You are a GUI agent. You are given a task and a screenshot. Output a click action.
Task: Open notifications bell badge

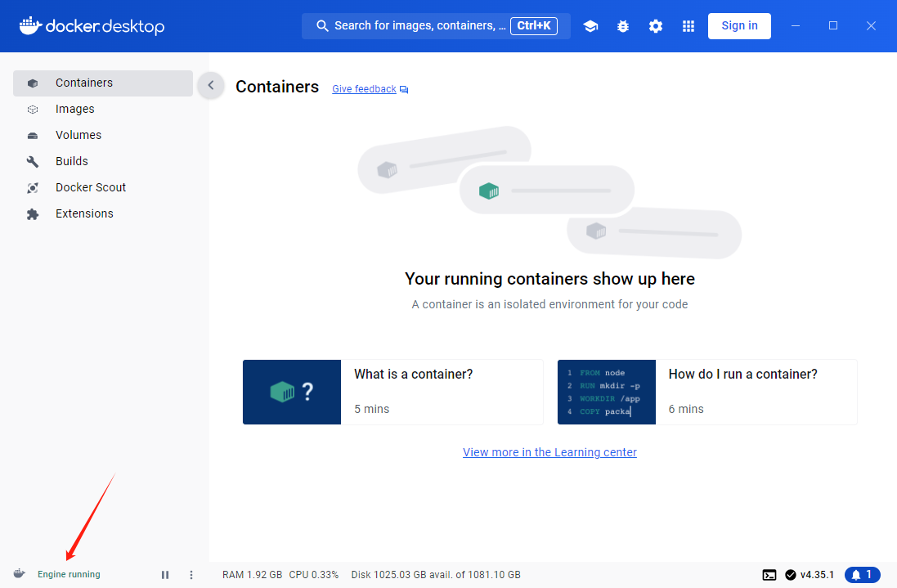[x=862, y=575]
